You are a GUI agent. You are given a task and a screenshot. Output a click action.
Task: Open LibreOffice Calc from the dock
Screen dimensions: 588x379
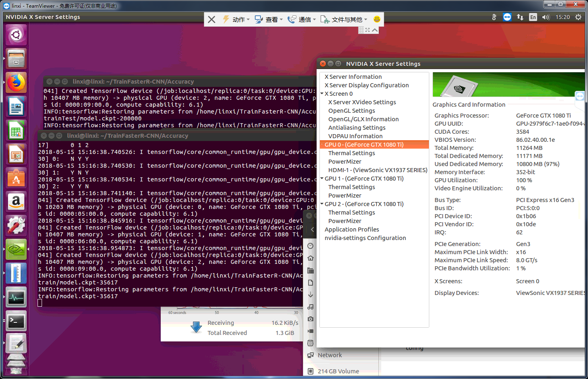(16, 130)
